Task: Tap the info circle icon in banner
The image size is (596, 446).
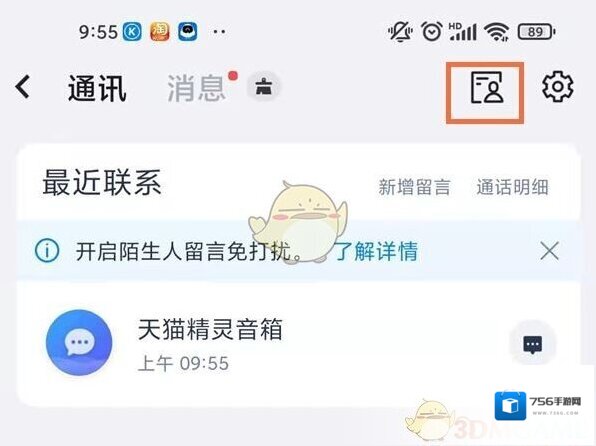Action: pyautogui.click(x=47, y=251)
